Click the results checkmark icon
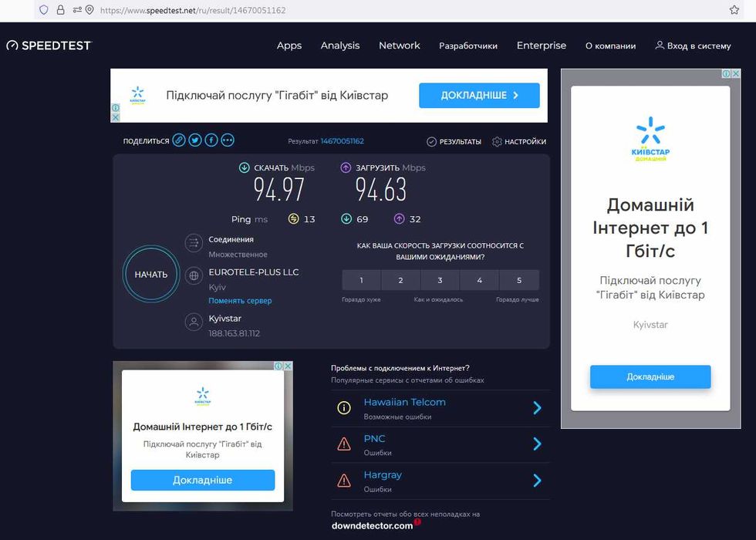756x540 pixels. (x=431, y=142)
